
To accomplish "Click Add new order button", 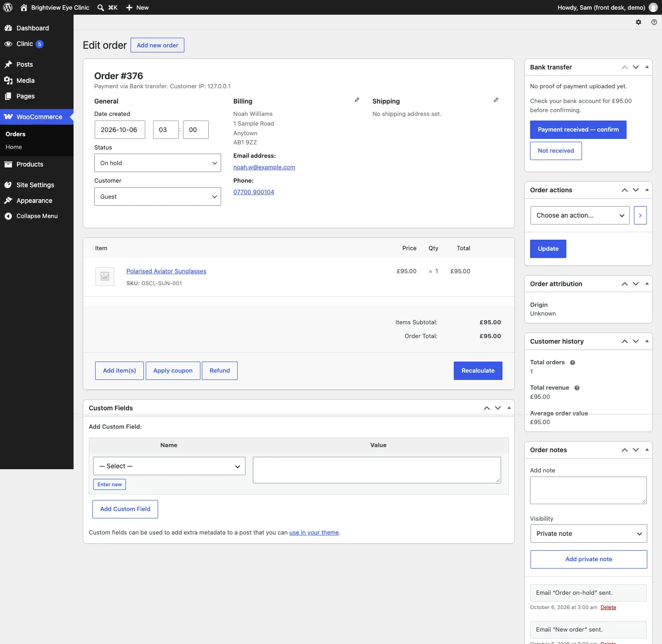I will [157, 45].
